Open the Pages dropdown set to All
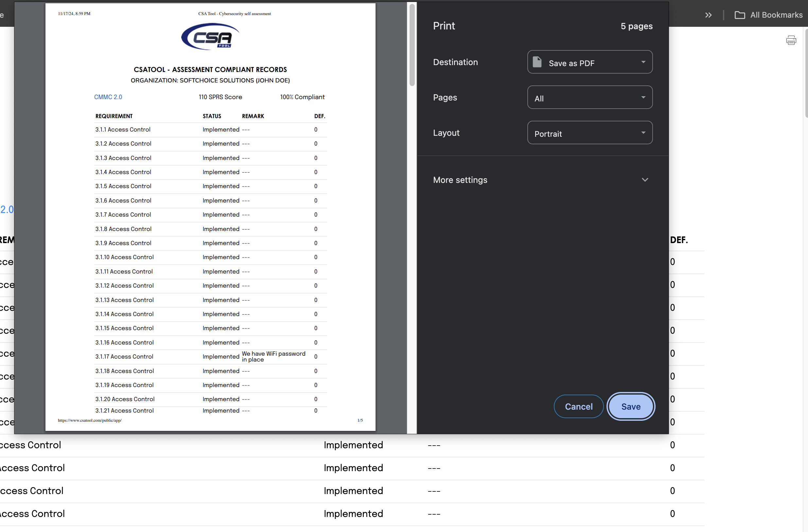This screenshot has height=532, width=808. (589, 98)
